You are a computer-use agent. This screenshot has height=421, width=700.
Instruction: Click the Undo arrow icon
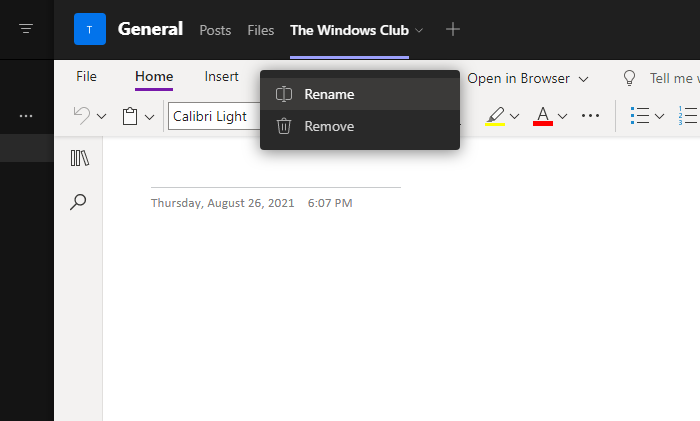(x=81, y=116)
